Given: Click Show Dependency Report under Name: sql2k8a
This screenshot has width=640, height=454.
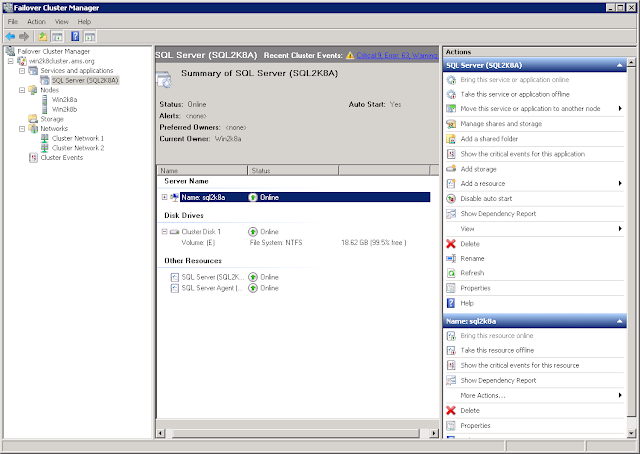Looking at the screenshot, I should point(498,381).
